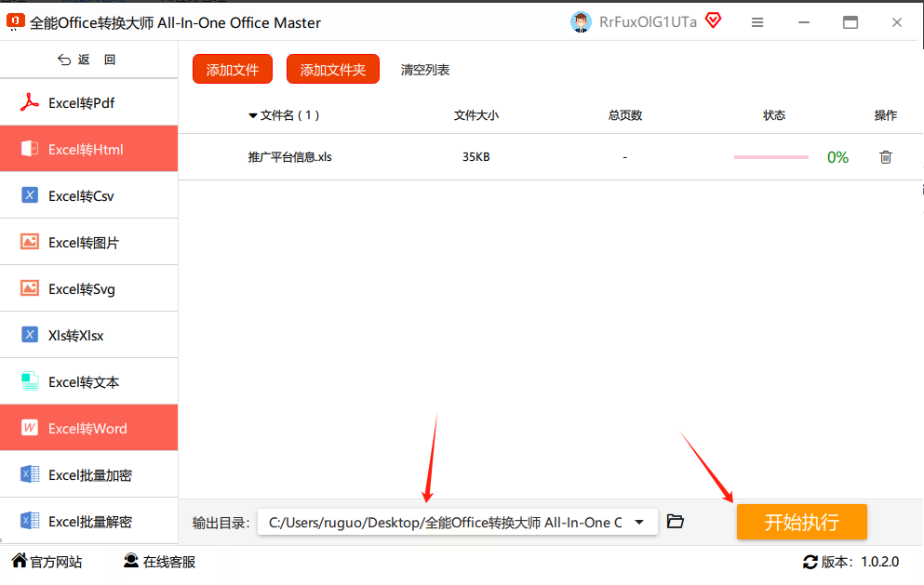Screen dimensions: 924x585
Task: Click the 在线客服 support agent icon
Action: coord(131,560)
